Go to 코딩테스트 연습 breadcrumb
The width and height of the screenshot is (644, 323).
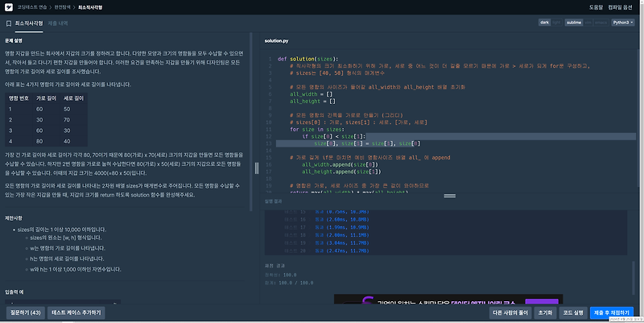point(32,7)
